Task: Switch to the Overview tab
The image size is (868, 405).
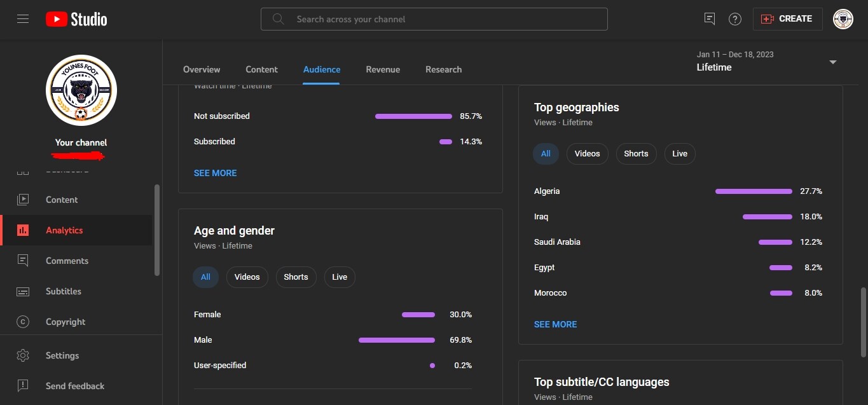Action: (x=202, y=69)
